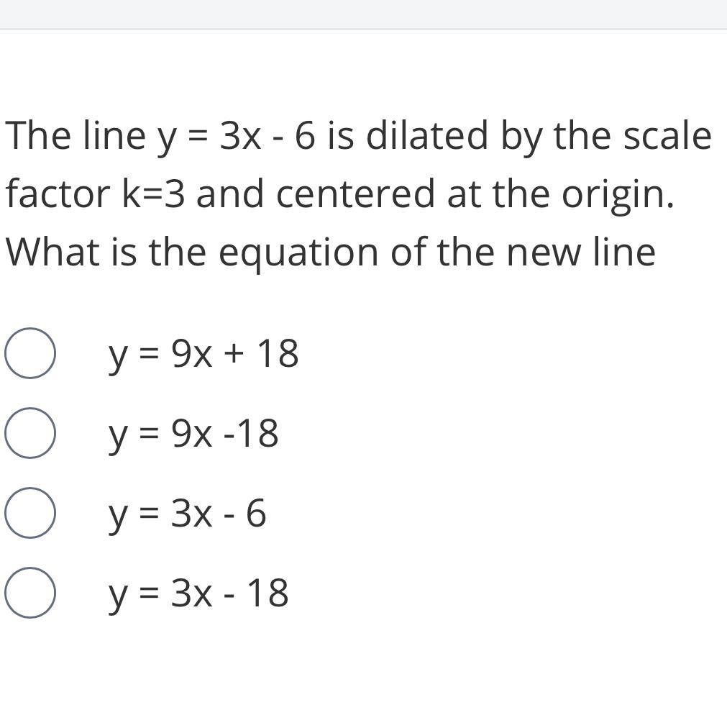Click the answer label text y = 3x - 18
The width and height of the screenshot is (727, 728).
pyautogui.click(x=198, y=593)
